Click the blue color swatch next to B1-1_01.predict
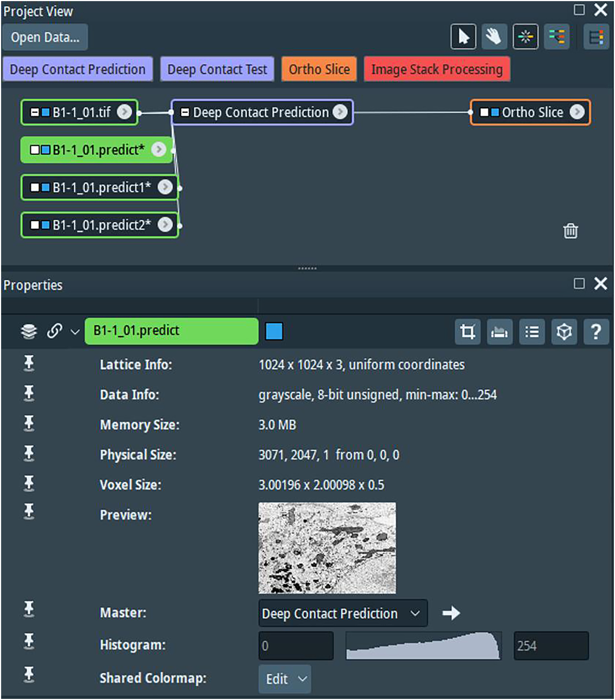This screenshot has width=615, height=700. point(274,331)
